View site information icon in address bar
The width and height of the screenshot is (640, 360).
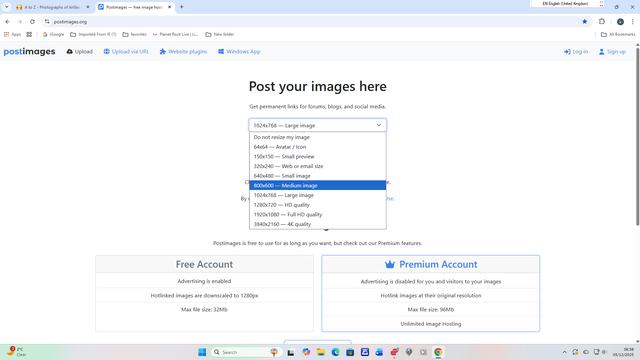coord(47,22)
